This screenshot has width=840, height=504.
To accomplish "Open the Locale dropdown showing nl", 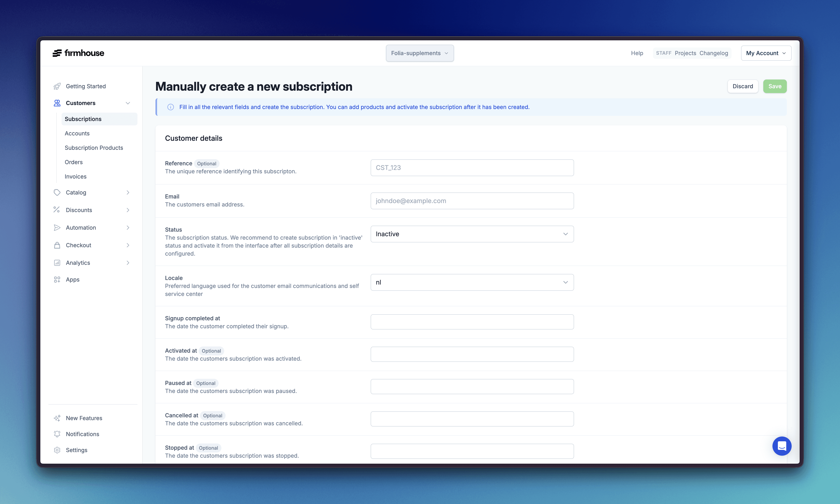I will [472, 282].
